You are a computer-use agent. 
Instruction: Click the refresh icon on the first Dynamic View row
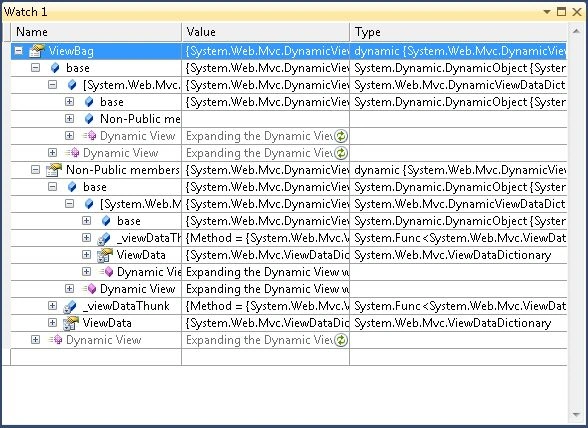click(341, 136)
